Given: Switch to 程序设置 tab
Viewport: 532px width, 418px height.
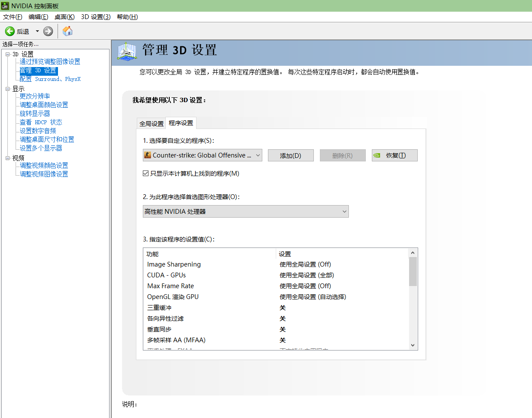Looking at the screenshot, I should 181,123.
